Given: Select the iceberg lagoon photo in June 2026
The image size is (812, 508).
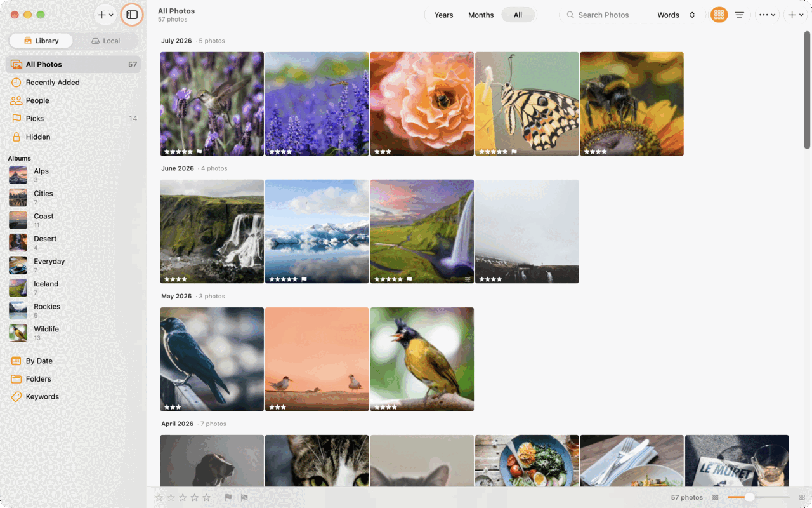Looking at the screenshot, I should click(x=317, y=231).
